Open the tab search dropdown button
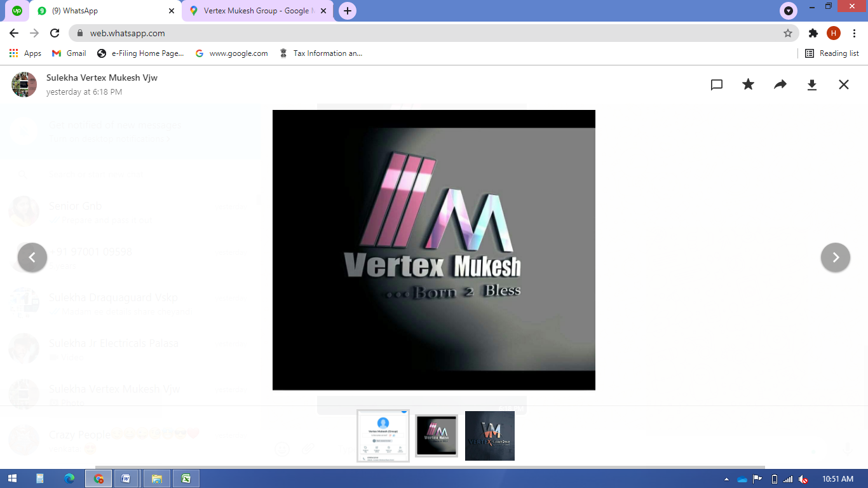Screen dimensions: 868x488 click(789, 11)
